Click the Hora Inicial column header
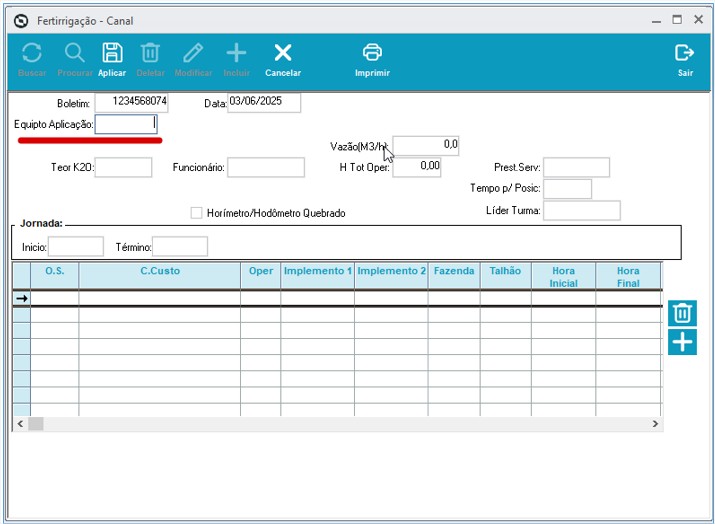The width and height of the screenshot is (715, 524). click(563, 276)
